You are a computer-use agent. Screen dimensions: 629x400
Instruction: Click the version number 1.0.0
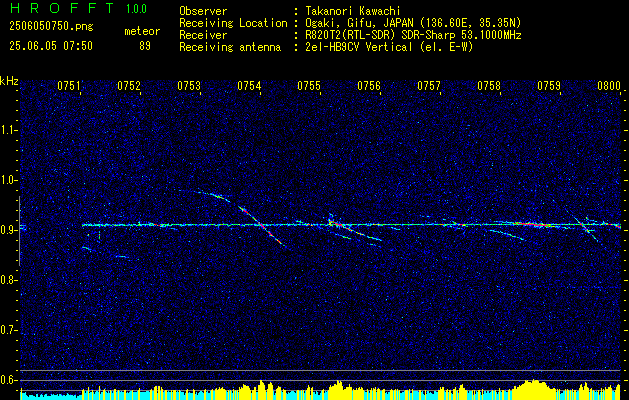[136, 9]
